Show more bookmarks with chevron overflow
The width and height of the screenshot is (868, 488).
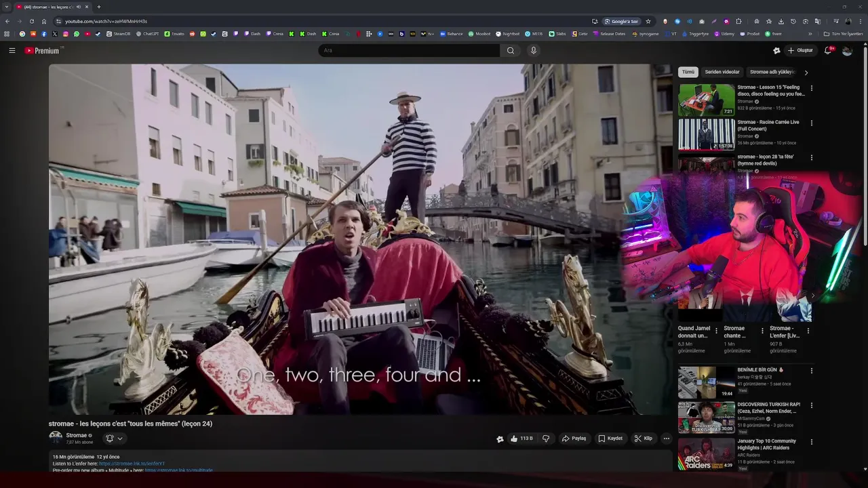click(x=810, y=33)
